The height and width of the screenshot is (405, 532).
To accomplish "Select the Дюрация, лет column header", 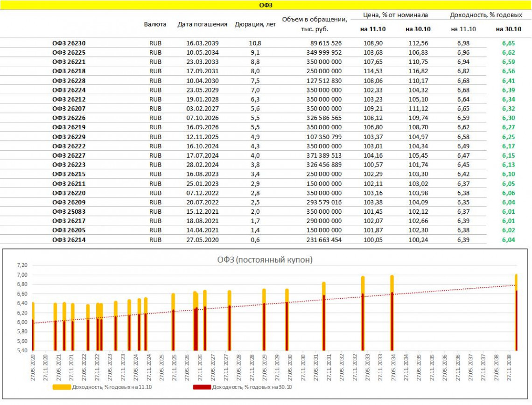I will (255, 24).
